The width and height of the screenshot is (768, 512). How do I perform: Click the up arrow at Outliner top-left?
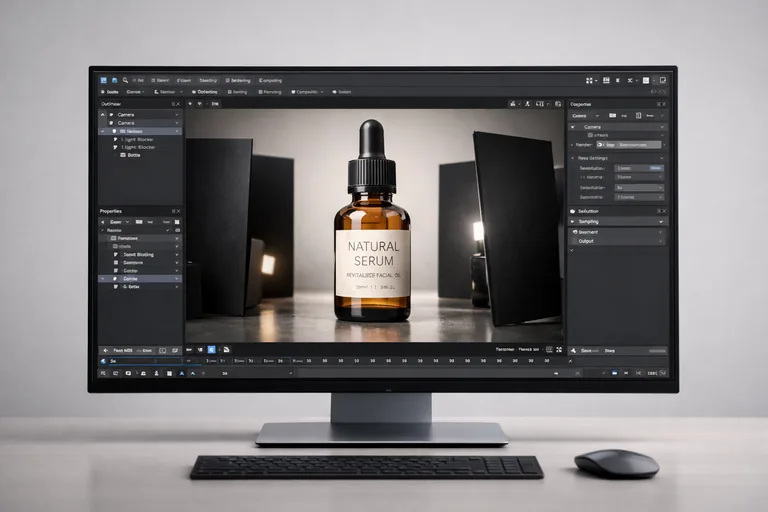tap(102, 114)
